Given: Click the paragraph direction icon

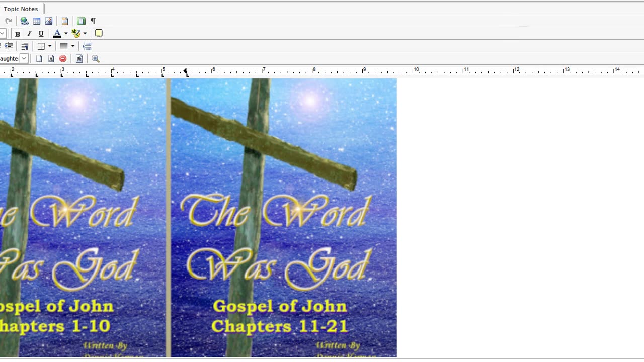Looking at the screenshot, I should [25, 46].
